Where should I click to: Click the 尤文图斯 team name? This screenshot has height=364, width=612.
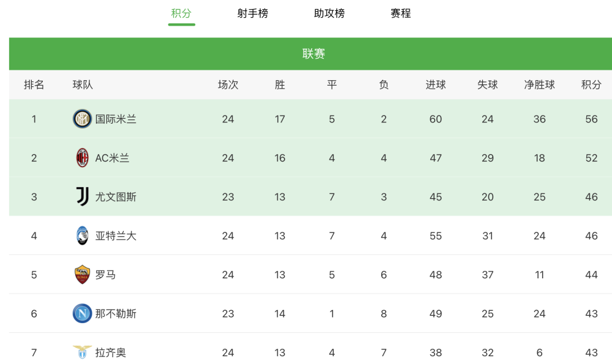coord(116,197)
